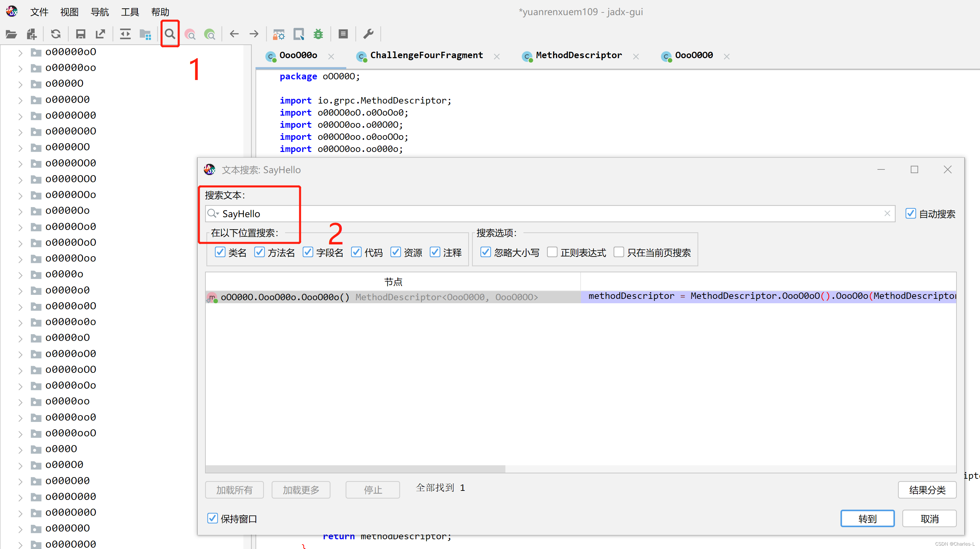Open the class search tool
This screenshot has width=980, height=549.
[x=190, y=34]
